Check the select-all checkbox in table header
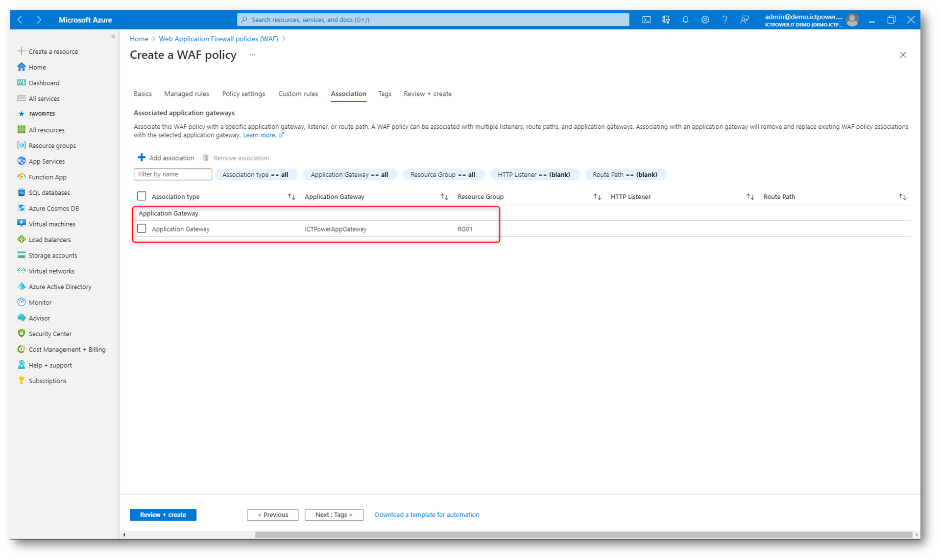 [x=142, y=196]
